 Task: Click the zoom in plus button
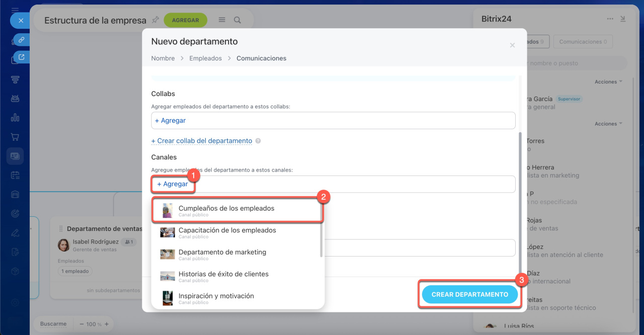point(107,324)
